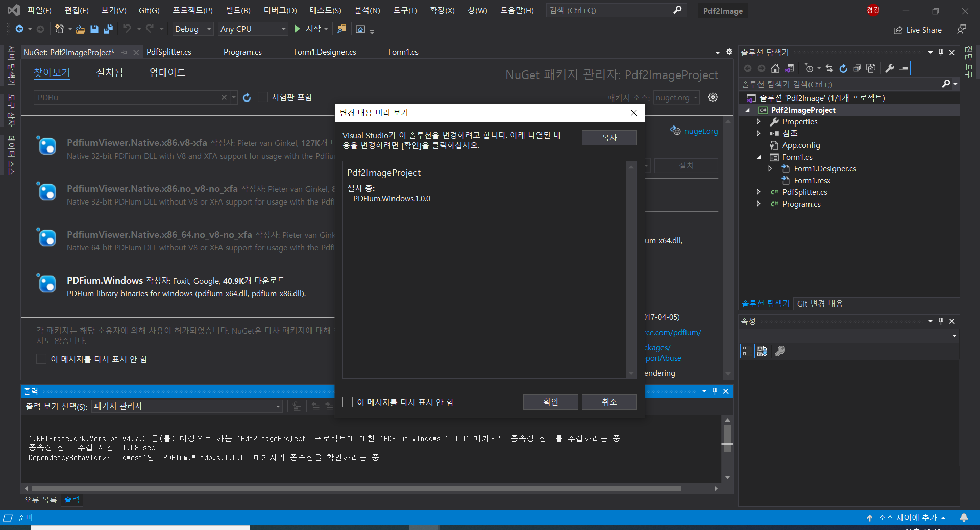Expand the References node in Solution Explorer
980x530 pixels.
pos(758,133)
